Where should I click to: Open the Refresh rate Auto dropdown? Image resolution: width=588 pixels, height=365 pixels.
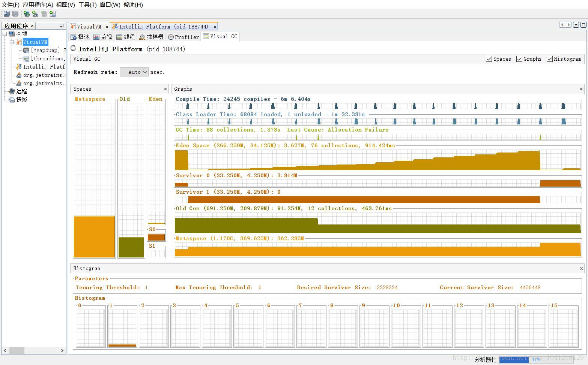coord(134,72)
